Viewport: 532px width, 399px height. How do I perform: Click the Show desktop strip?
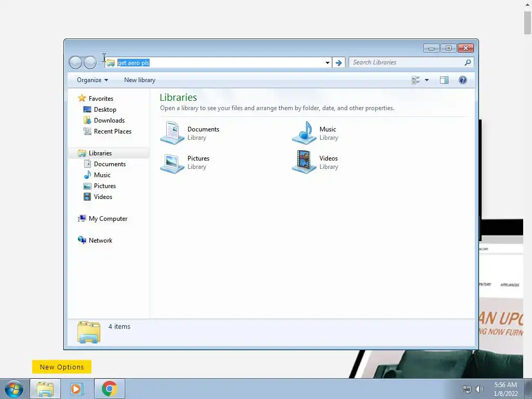(528, 389)
